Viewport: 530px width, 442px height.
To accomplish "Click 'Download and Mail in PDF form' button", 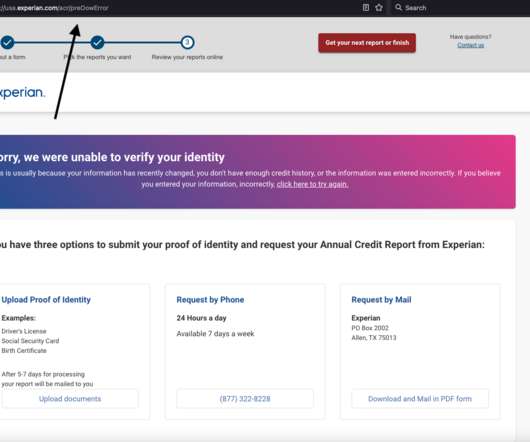I will coord(420,399).
